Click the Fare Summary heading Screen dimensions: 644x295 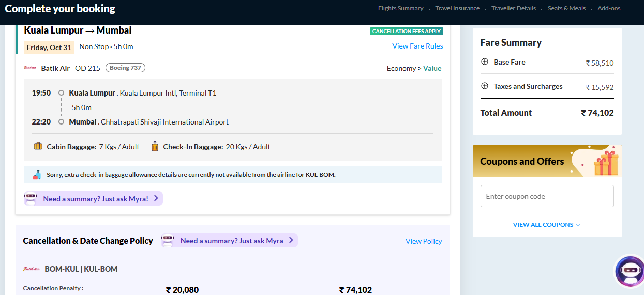(x=511, y=43)
